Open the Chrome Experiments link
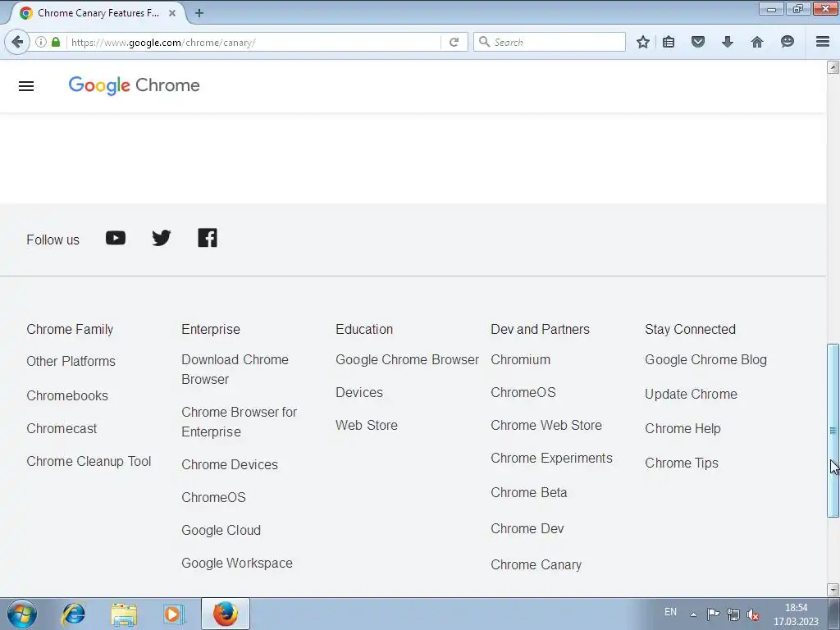The height and width of the screenshot is (630, 840). tap(551, 458)
